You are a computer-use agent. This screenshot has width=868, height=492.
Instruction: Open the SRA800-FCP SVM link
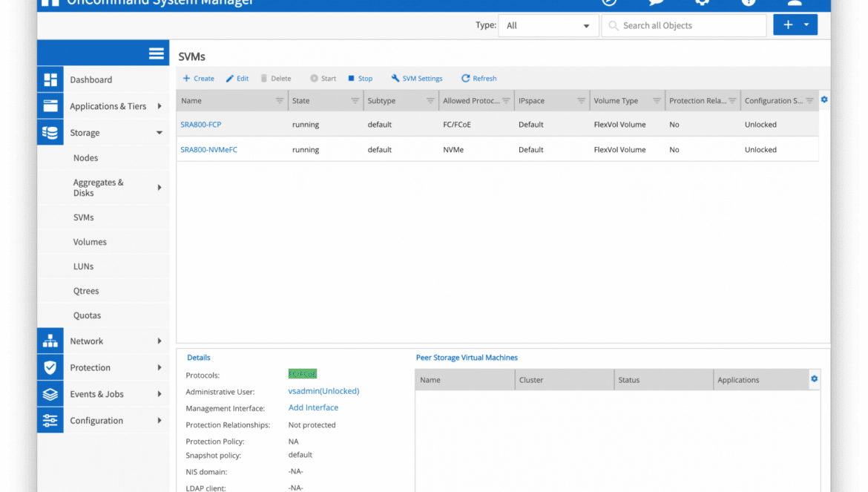(201, 125)
